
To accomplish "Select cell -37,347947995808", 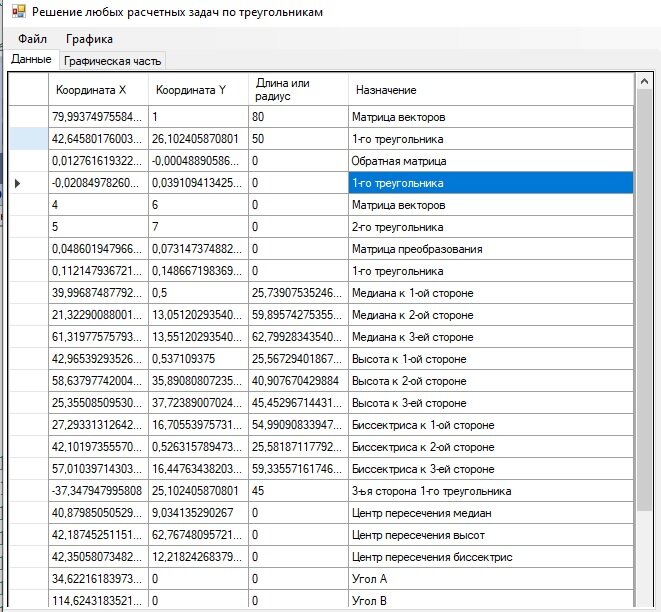I will pos(99,491).
